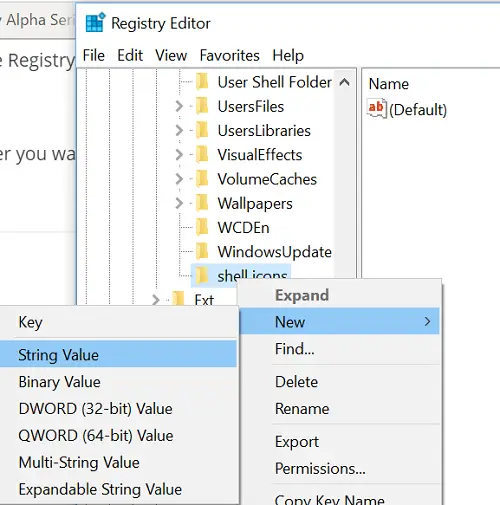Click the Ext folder icon
Screen dimensions: 500x505
[x=179, y=298]
